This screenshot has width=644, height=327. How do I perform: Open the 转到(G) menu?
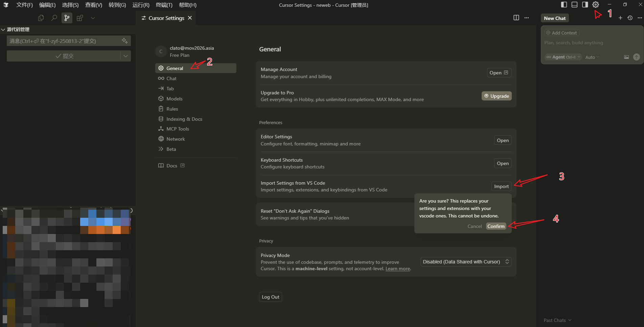(x=117, y=5)
